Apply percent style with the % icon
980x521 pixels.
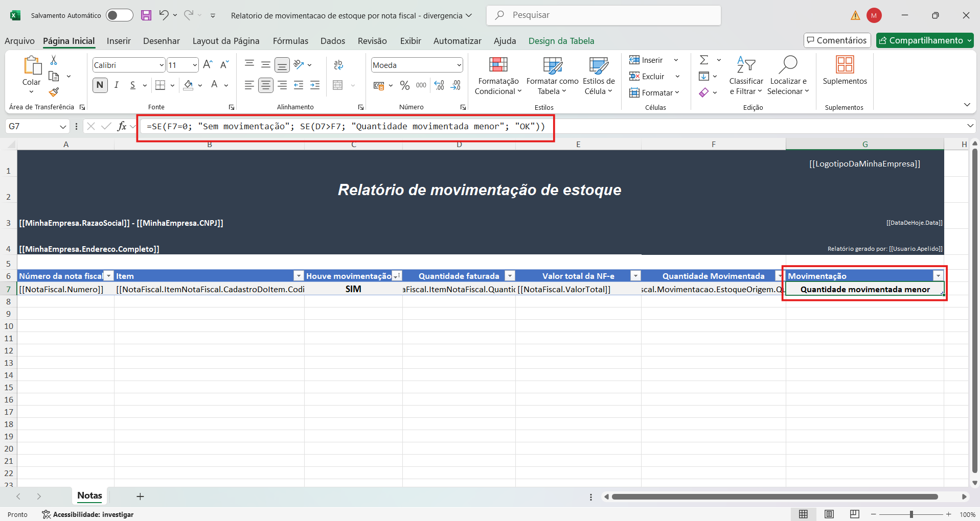click(405, 85)
